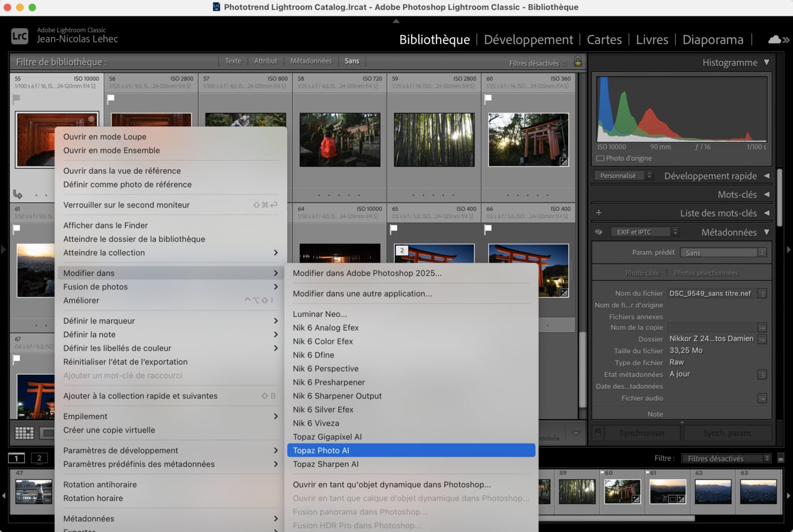Image resolution: width=793 pixels, height=532 pixels.
Task: Click the arrow icon beside Dossier
Action: tap(762, 339)
